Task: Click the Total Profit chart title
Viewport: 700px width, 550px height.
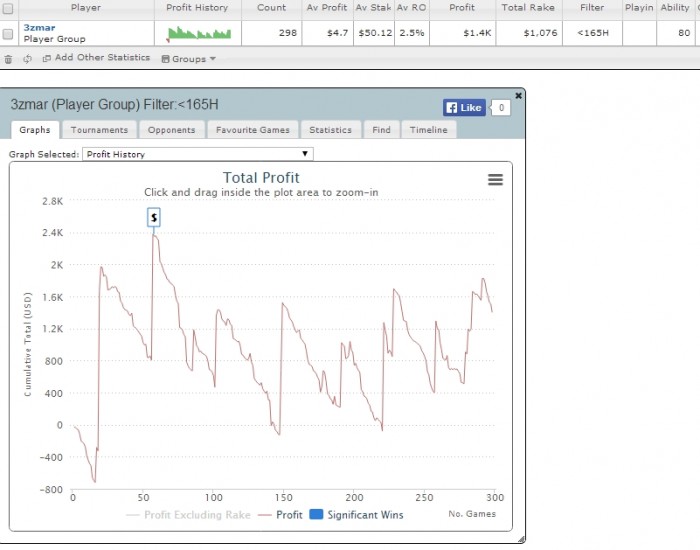Action: [x=261, y=178]
